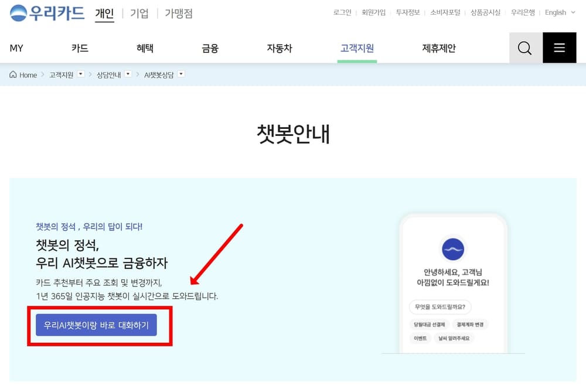This screenshot has height=392, width=586.
Task: Click the Woori Card logo
Action: click(x=47, y=13)
